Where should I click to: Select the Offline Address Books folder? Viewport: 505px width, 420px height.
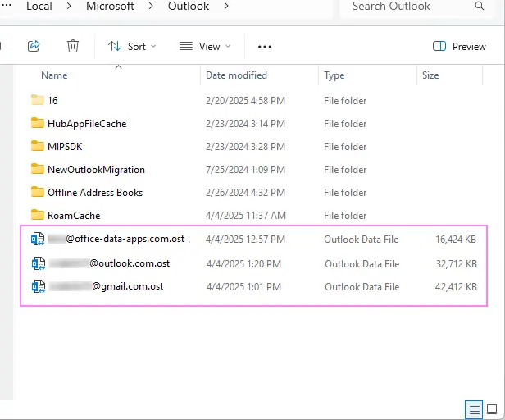(x=94, y=193)
